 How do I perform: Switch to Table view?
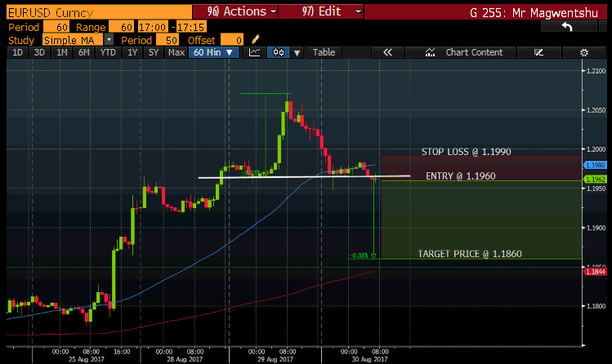(324, 52)
